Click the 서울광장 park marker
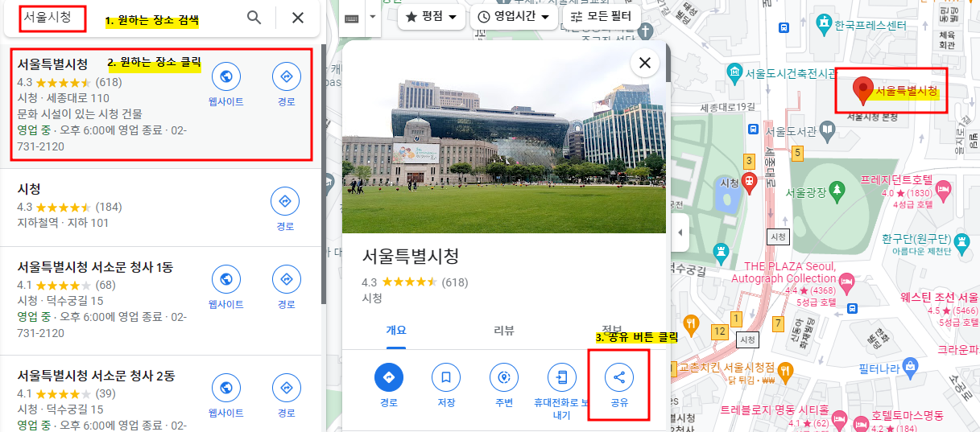 (837, 191)
